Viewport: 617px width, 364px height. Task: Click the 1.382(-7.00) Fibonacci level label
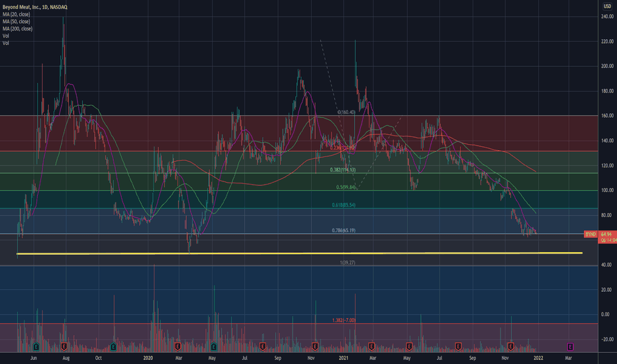[344, 320]
